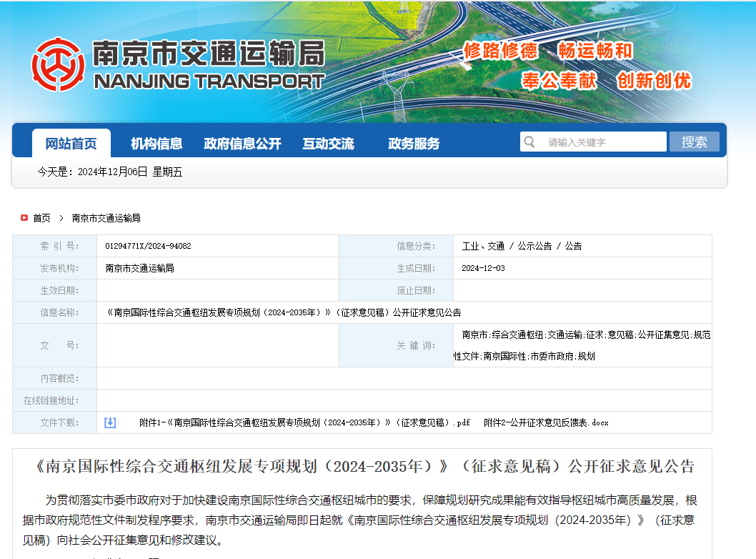Open the 政府信息公开 menu item
756x559 pixels.
[x=242, y=144]
